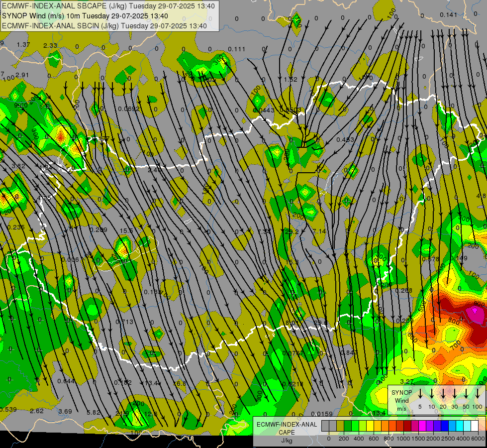The height and width of the screenshot is (448, 487).
Task: Click the legend wind arrow above 30
Action: 455,394
